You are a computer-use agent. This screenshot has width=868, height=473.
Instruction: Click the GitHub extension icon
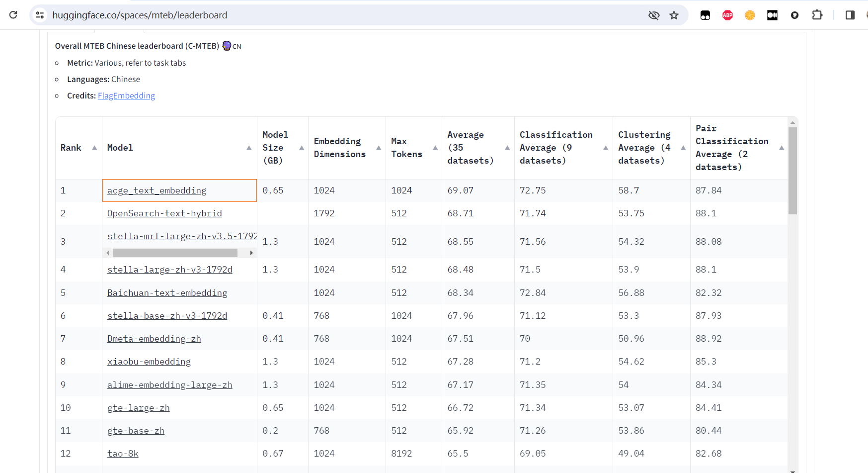[794, 15]
